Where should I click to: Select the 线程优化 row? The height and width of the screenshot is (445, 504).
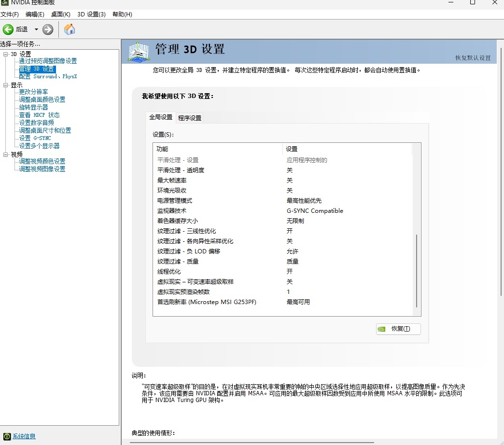point(283,272)
